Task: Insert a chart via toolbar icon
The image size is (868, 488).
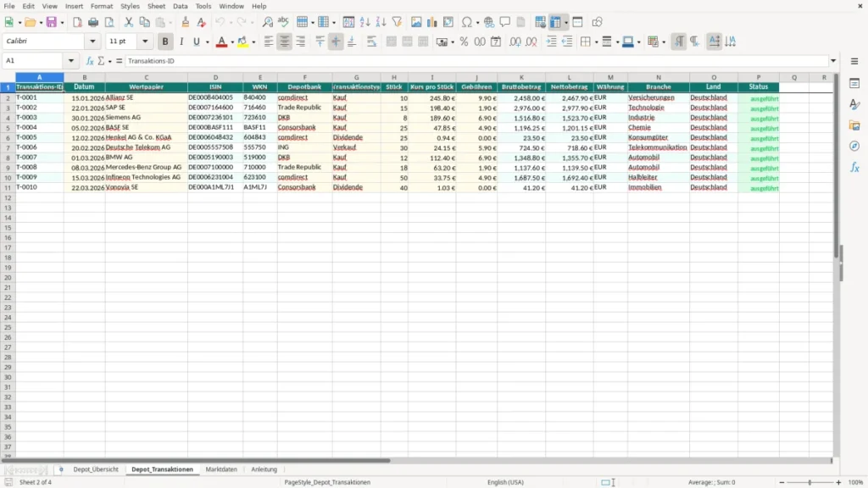Action: pos(431,22)
